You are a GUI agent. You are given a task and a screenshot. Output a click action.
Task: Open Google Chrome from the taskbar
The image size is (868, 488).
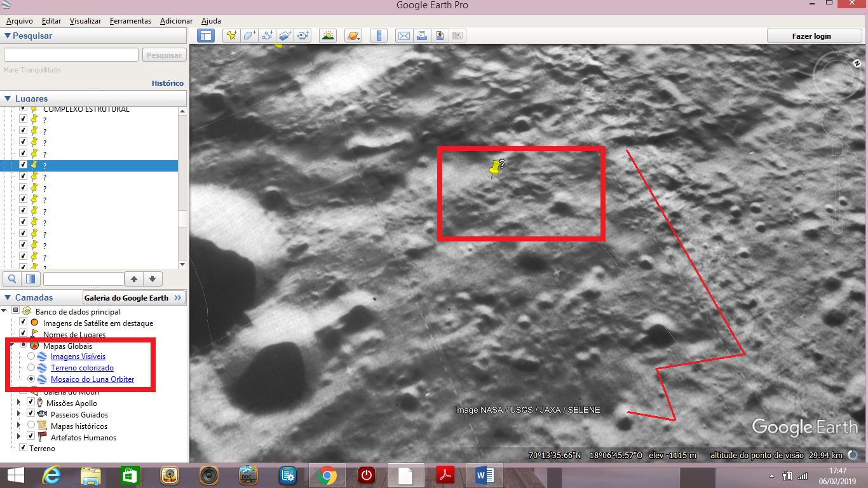(327, 475)
